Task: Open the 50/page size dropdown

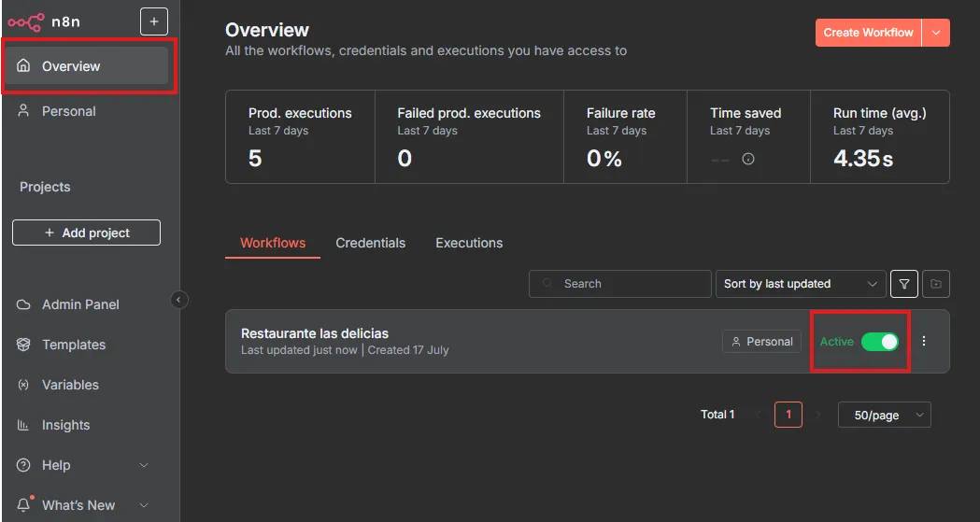Action: pos(884,415)
